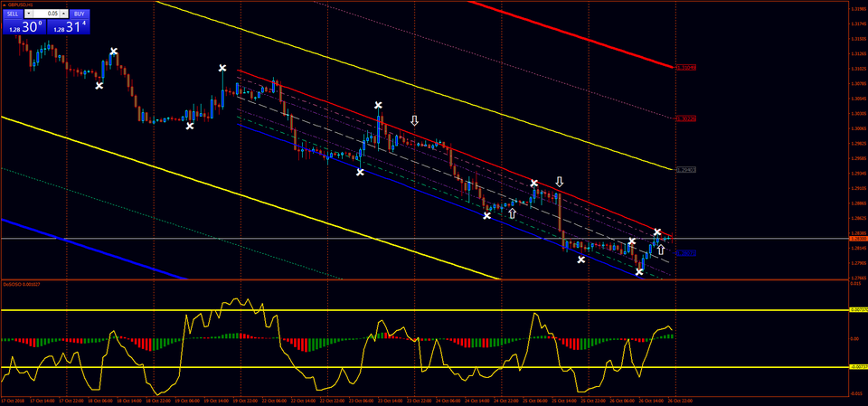The height and width of the screenshot is (406, 868).
Task: Select the grey 1.29403 yellow-line price label
Action: [x=688, y=169]
